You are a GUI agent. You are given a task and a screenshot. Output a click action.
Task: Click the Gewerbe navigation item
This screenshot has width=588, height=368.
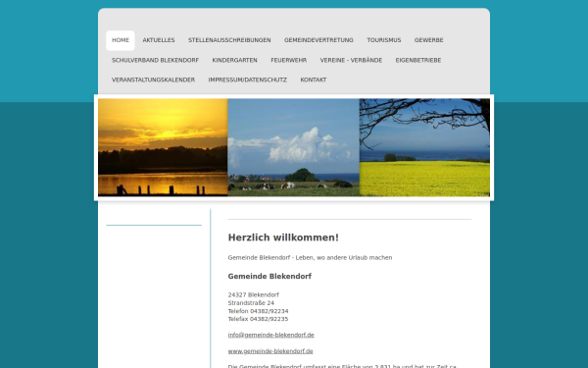429,40
